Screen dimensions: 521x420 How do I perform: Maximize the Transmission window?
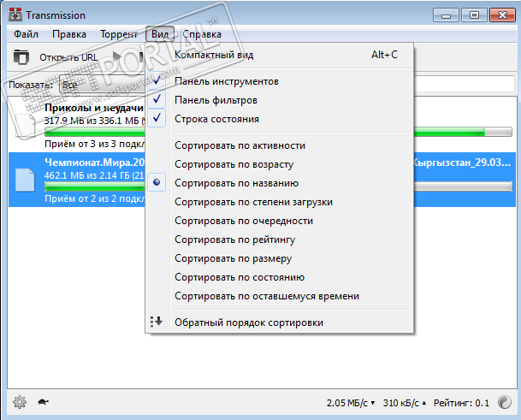[474, 15]
